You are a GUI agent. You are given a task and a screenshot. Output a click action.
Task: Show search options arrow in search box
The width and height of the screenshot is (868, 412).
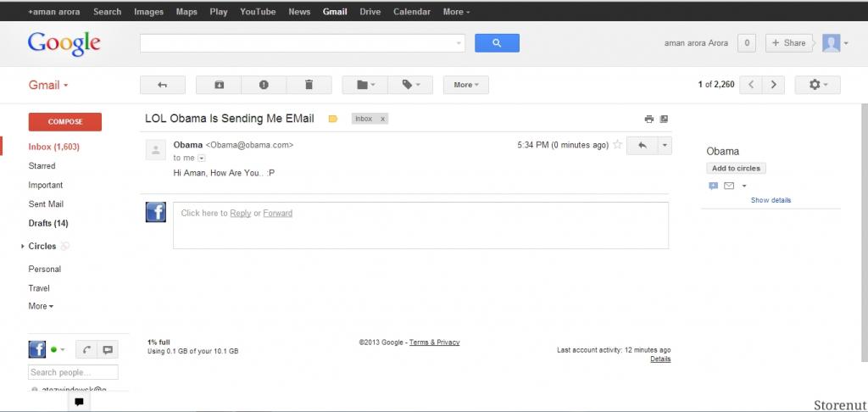[459, 43]
